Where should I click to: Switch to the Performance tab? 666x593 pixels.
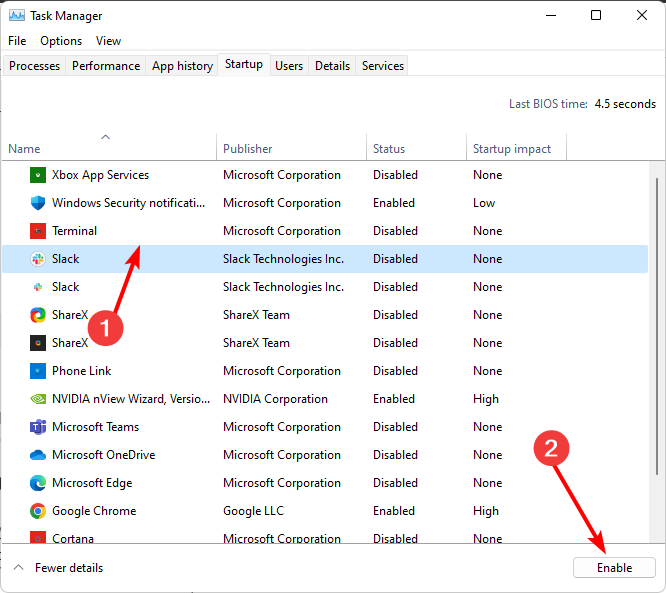click(106, 66)
